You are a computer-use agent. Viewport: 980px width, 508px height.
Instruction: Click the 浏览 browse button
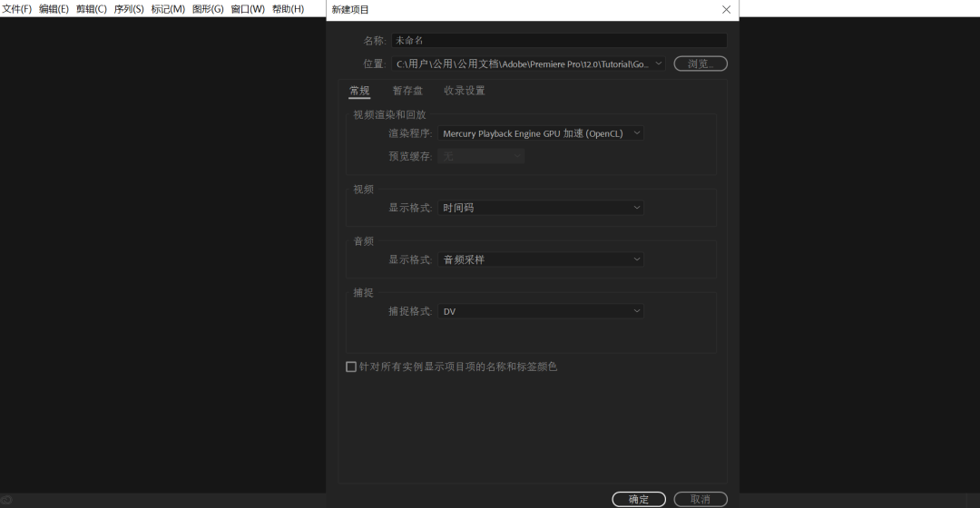(x=701, y=63)
